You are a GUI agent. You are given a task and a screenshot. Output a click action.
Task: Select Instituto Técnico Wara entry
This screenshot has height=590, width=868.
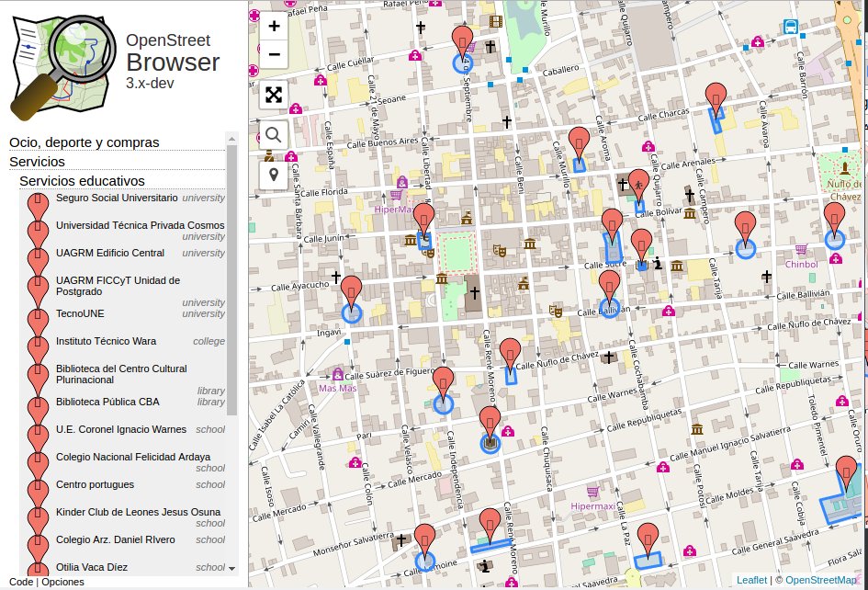click(x=106, y=341)
